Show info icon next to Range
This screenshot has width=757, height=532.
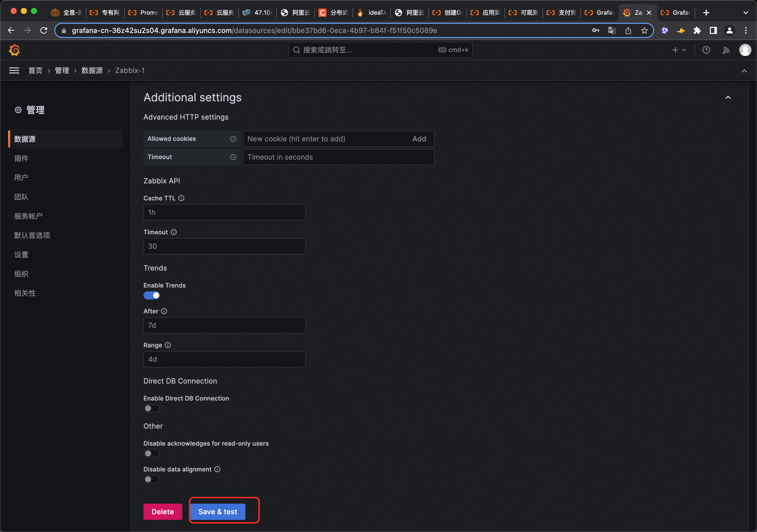[x=168, y=345]
